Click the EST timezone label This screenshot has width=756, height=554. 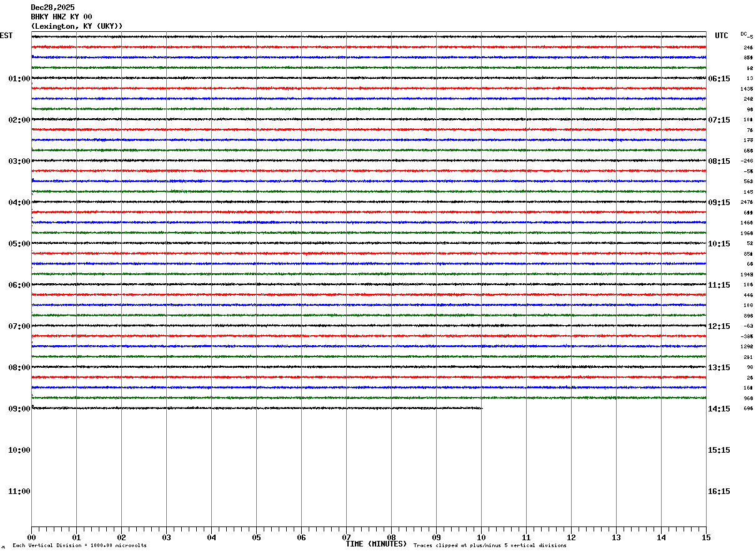(6, 36)
